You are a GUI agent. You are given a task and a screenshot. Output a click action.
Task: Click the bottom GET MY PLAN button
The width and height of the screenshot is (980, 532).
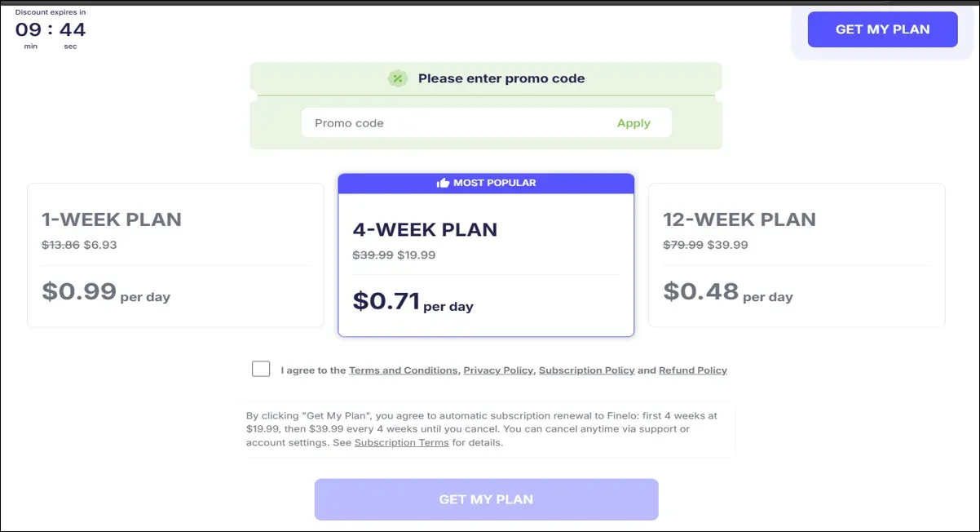486,499
